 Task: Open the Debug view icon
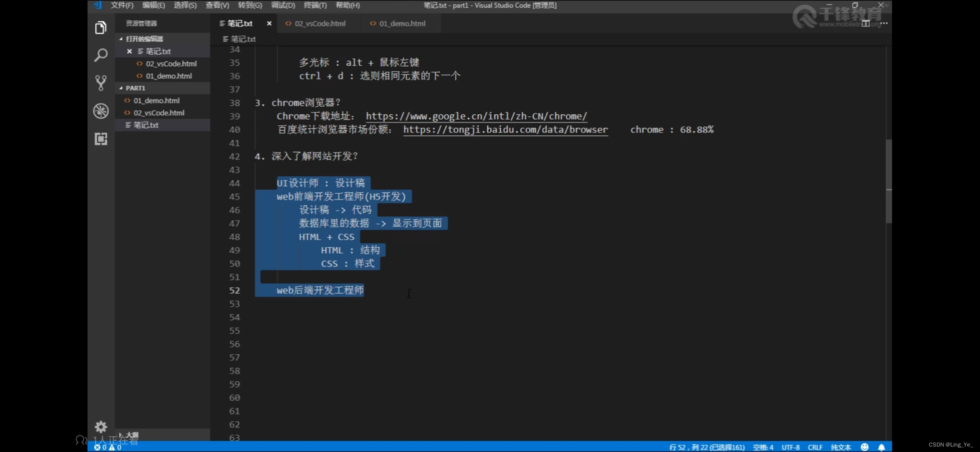pos(101,111)
